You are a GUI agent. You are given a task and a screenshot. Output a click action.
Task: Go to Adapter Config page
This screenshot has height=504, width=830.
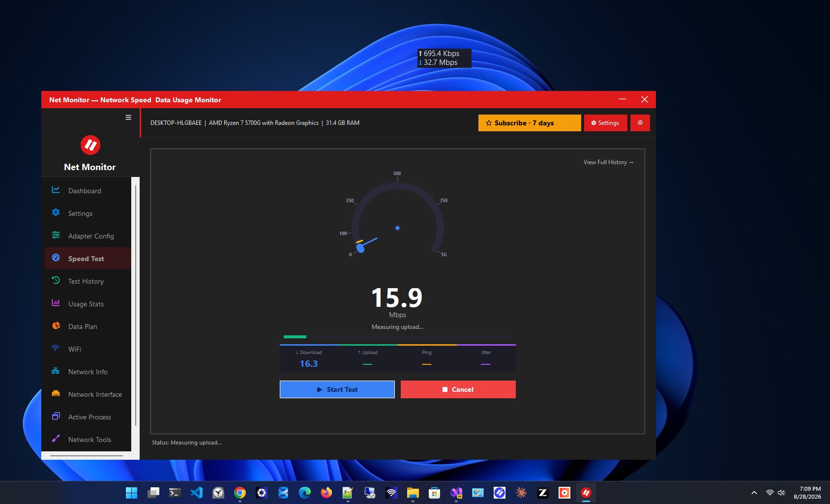click(88, 236)
